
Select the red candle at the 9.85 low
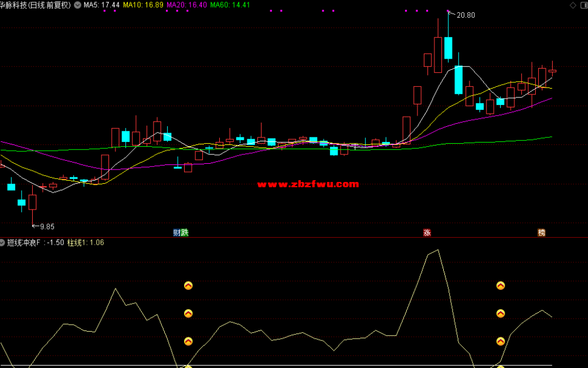(x=33, y=202)
